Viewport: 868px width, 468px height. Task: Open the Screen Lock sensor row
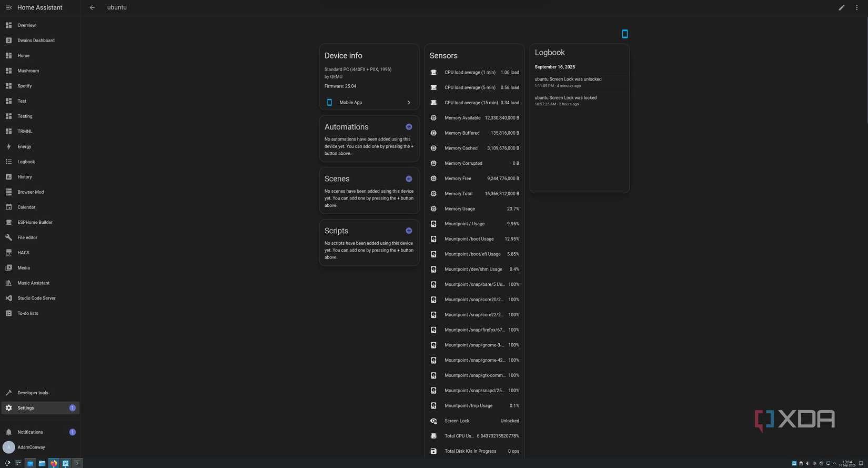pos(475,421)
